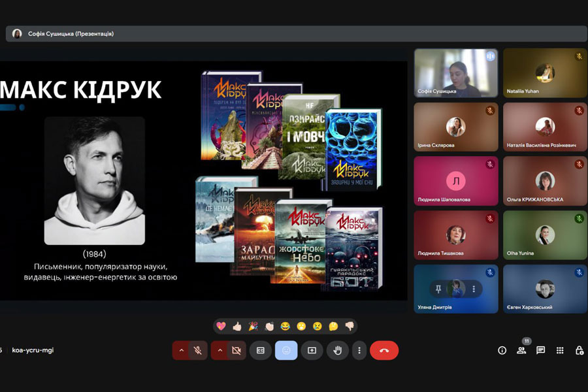Open the chat messages panel
The width and height of the screenshot is (588, 392).
(x=540, y=350)
